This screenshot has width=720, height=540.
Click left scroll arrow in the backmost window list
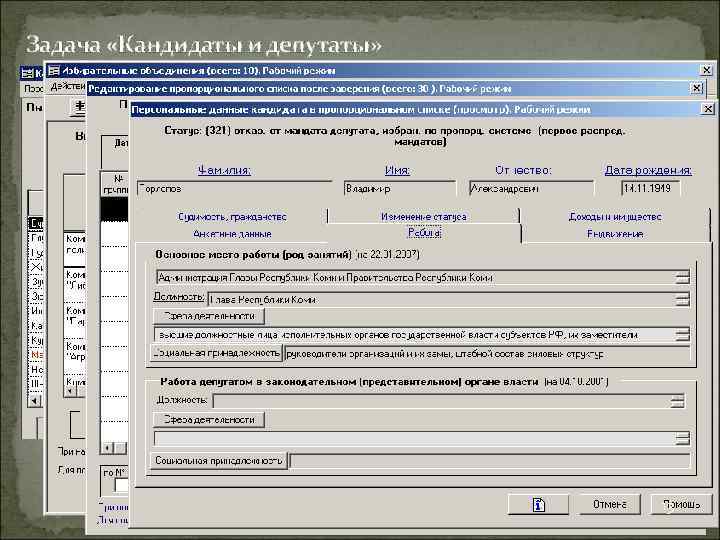[x=34, y=401]
